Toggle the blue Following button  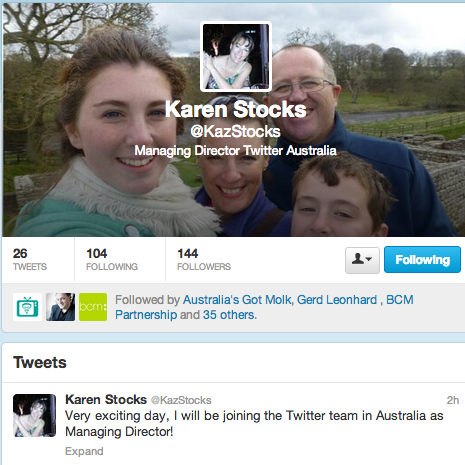(422, 260)
